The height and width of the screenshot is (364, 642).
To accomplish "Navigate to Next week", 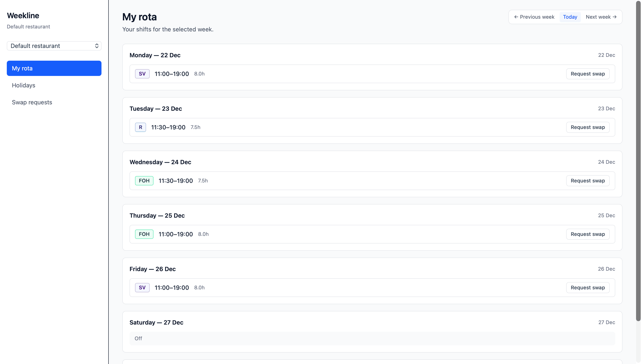I will click(x=601, y=17).
